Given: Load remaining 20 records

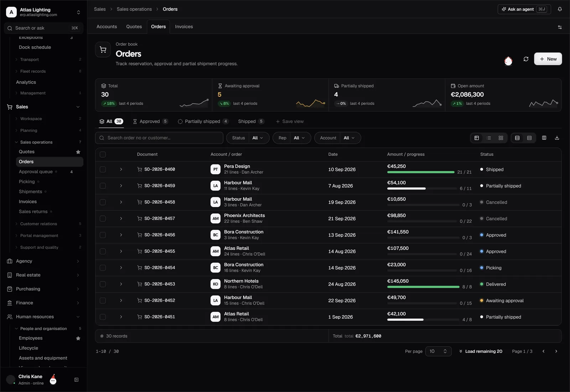Looking at the screenshot, I should tap(480, 351).
